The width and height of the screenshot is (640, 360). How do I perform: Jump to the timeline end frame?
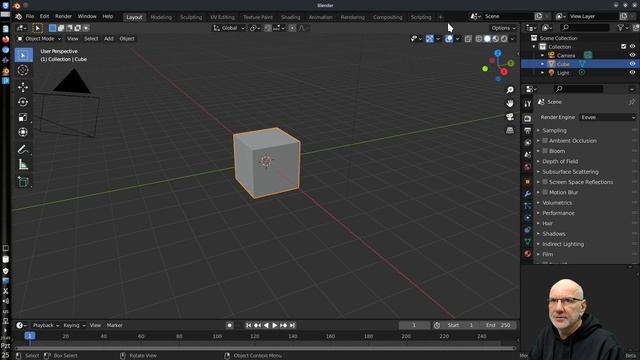click(293, 325)
